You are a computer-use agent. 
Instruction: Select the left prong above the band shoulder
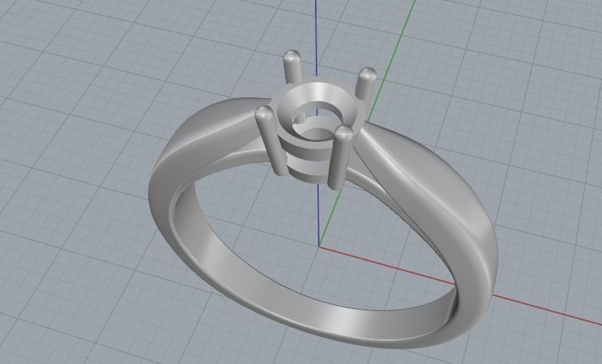pyautogui.click(x=271, y=140)
